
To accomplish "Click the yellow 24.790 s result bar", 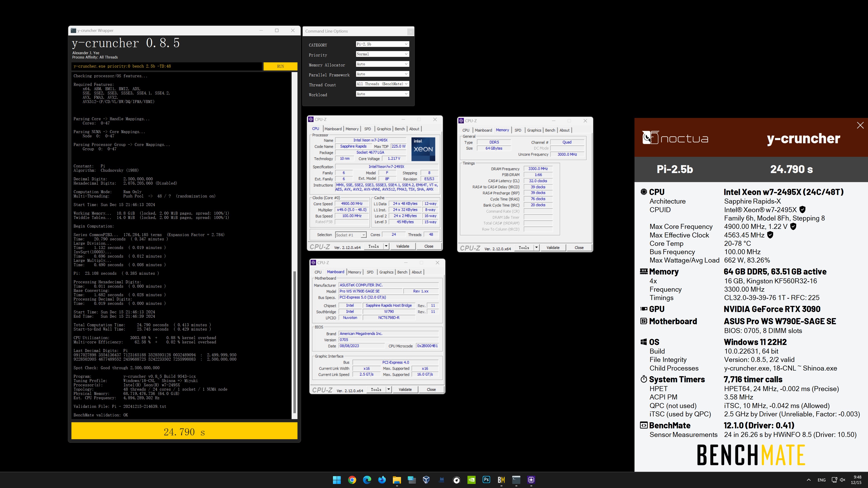I will [x=184, y=431].
